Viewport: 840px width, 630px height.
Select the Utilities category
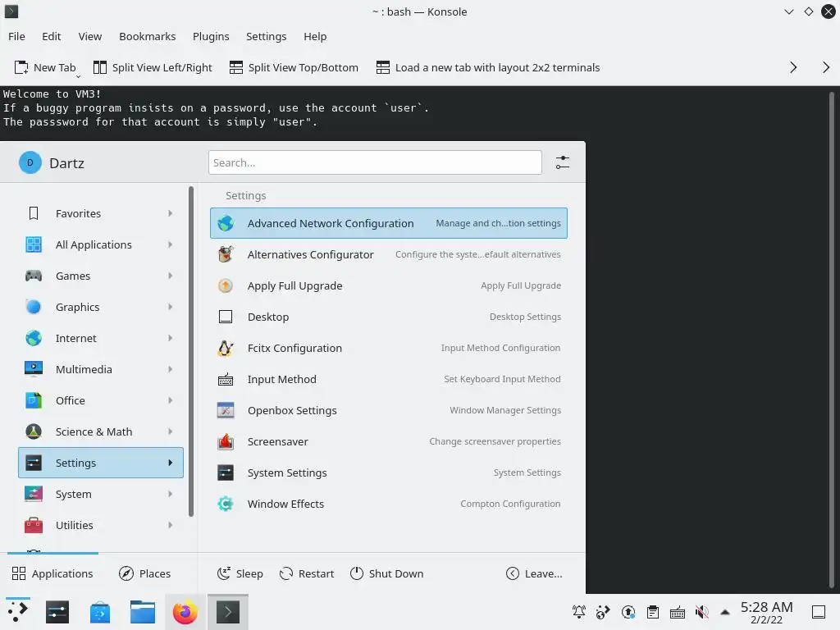click(x=101, y=525)
